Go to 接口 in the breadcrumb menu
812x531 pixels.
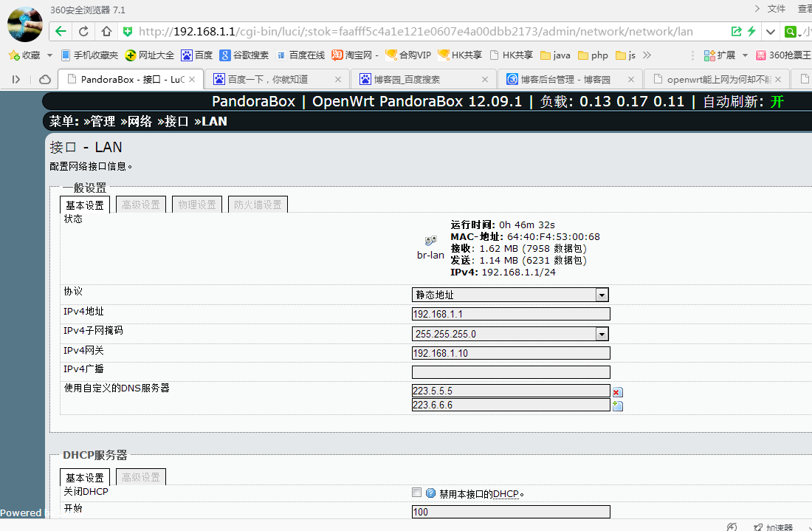pyautogui.click(x=176, y=121)
